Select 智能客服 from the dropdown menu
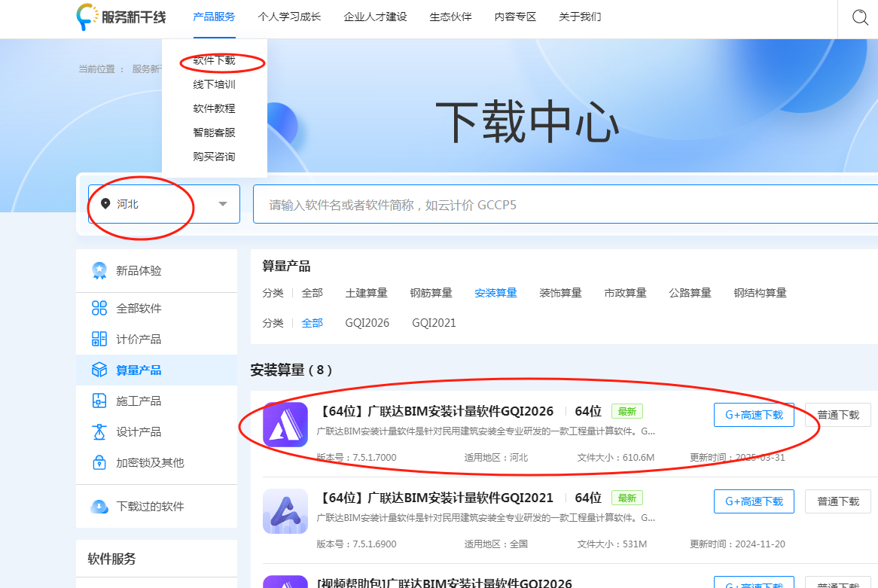This screenshot has width=878, height=588. click(x=214, y=133)
